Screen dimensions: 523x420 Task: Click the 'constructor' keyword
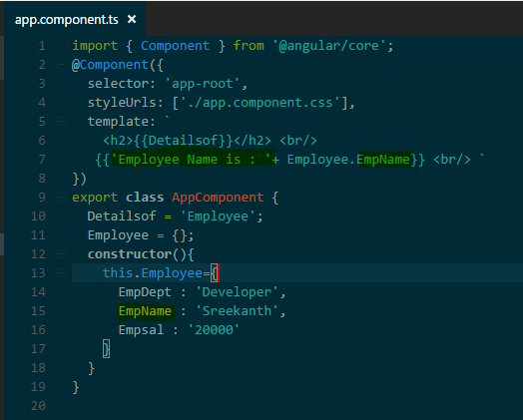click(x=130, y=254)
